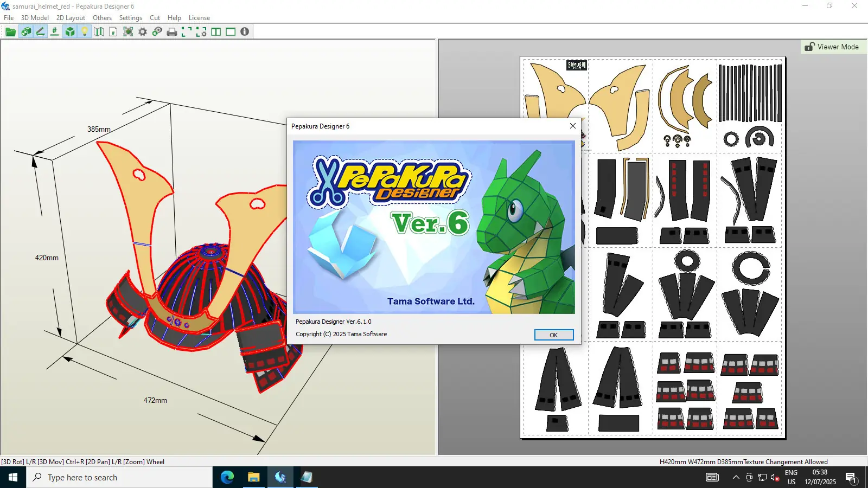Click the network tray icon
The height and width of the screenshot is (488, 868).
point(762,477)
